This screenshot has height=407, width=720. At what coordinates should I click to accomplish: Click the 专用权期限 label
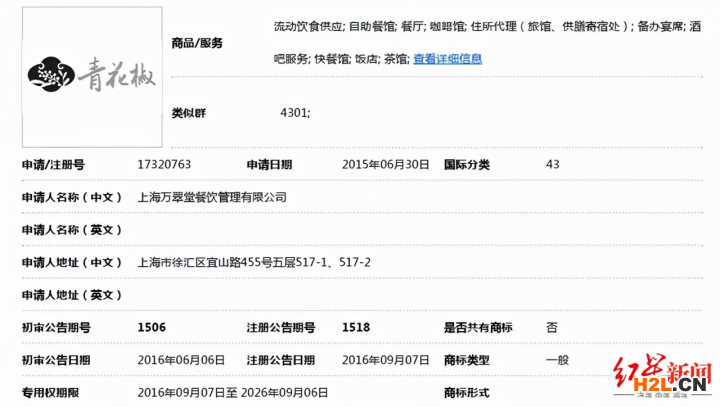51,393
